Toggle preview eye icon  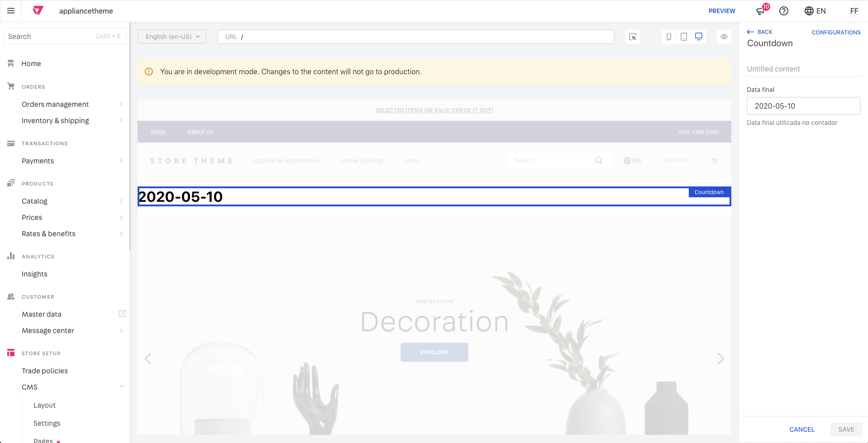pos(724,37)
